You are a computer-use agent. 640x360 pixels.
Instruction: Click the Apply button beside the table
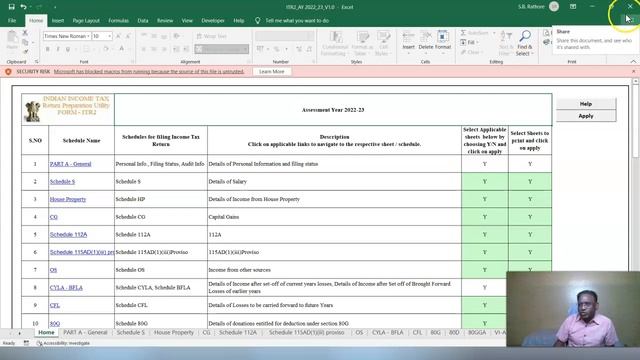pyautogui.click(x=586, y=116)
